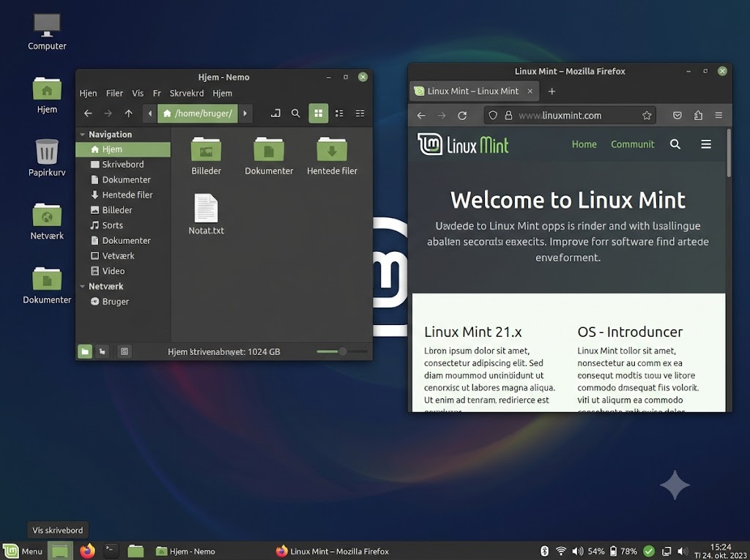Select Billeder in the Nemo sidebar

[x=123, y=210]
